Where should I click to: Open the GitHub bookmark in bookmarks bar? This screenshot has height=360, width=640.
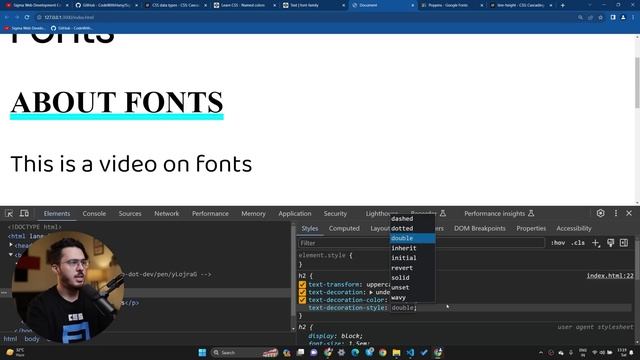point(71,28)
